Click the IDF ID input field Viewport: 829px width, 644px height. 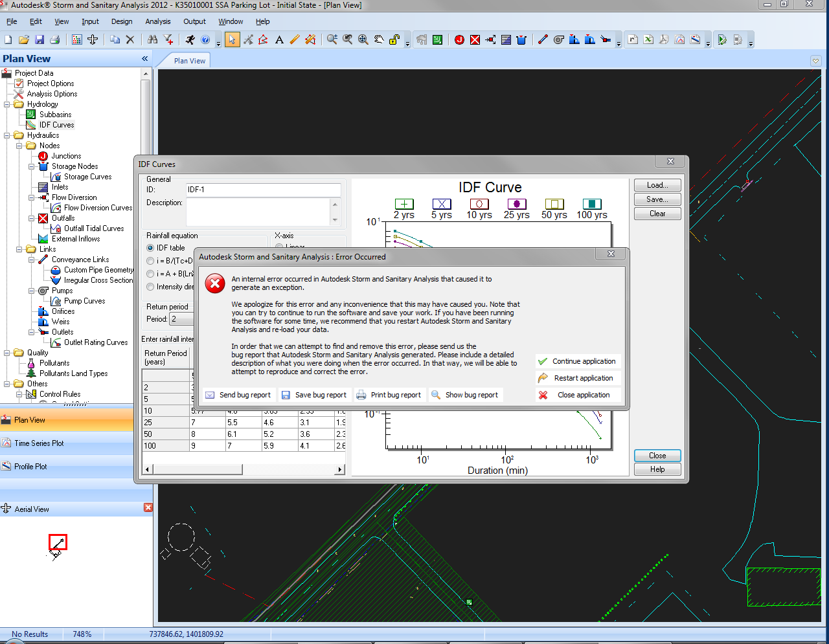263,190
